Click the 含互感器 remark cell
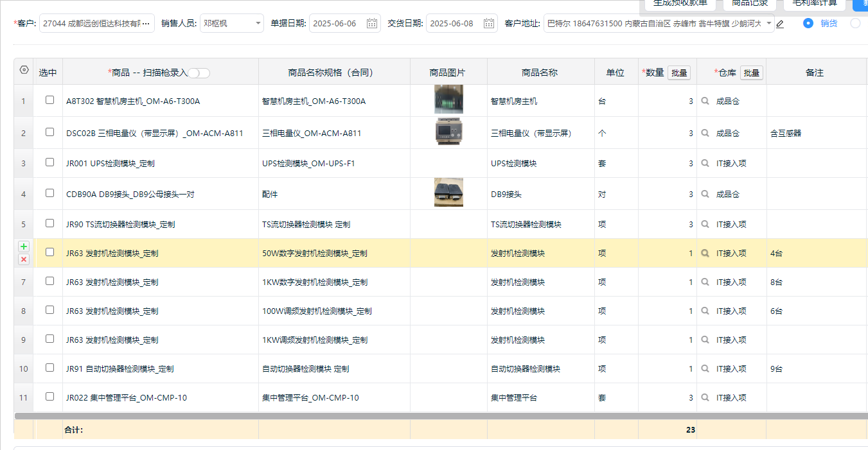 coord(816,134)
